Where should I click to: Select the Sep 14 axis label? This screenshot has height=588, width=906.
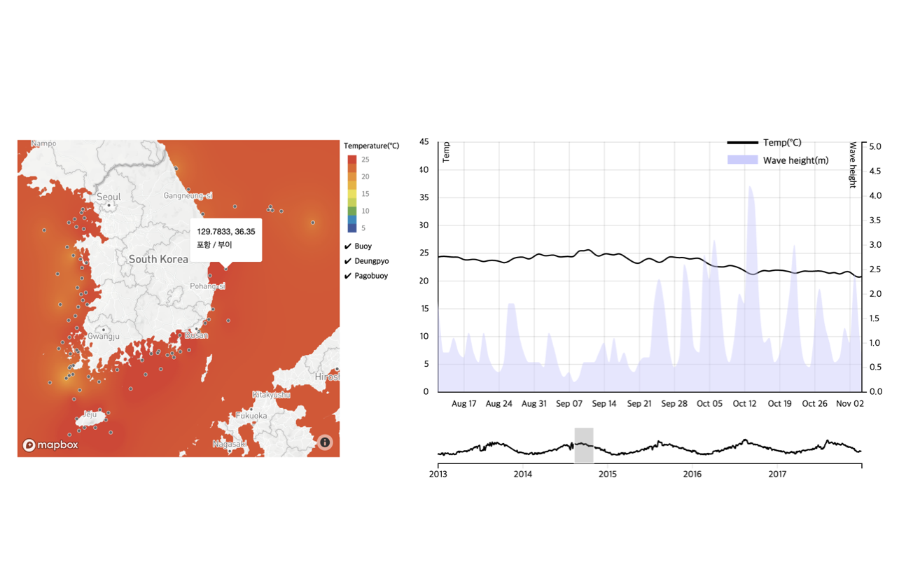click(604, 404)
